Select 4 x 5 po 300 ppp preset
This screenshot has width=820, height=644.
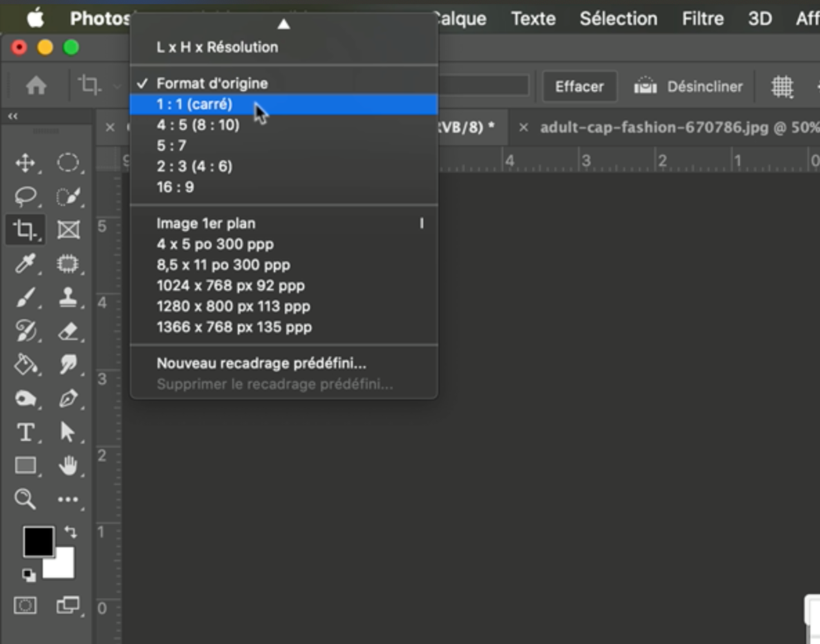click(x=283, y=244)
